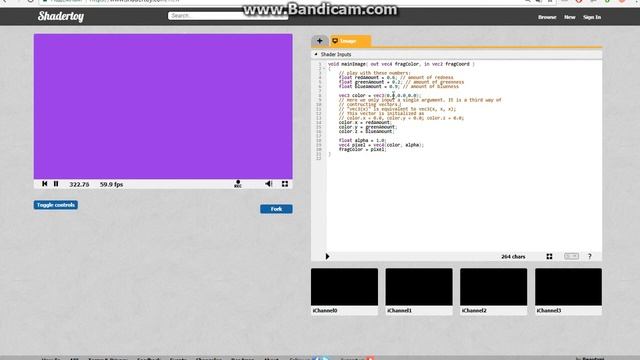The image size is (640, 360).
Task: Open the New shader link
Action: click(569, 17)
